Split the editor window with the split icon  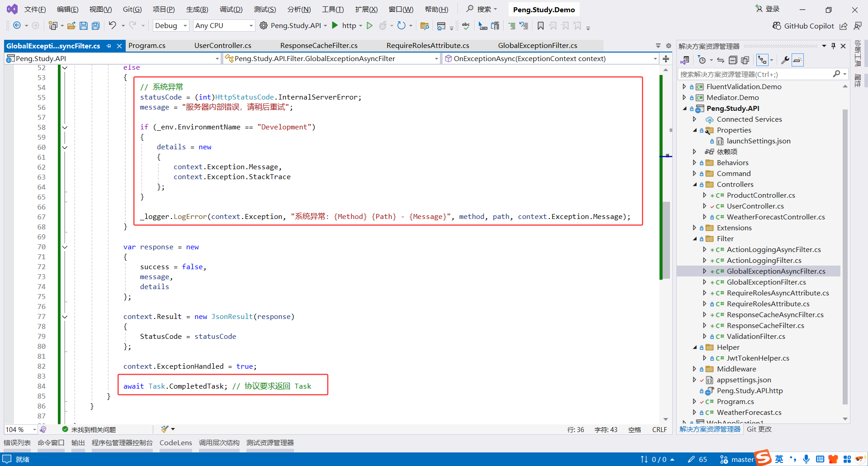tap(666, 59)
